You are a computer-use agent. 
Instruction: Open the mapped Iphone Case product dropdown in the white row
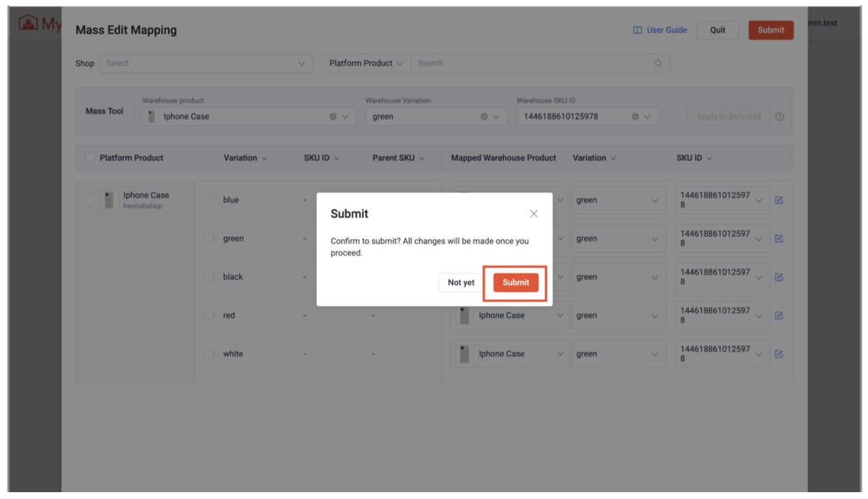click(x=509, y=354)
